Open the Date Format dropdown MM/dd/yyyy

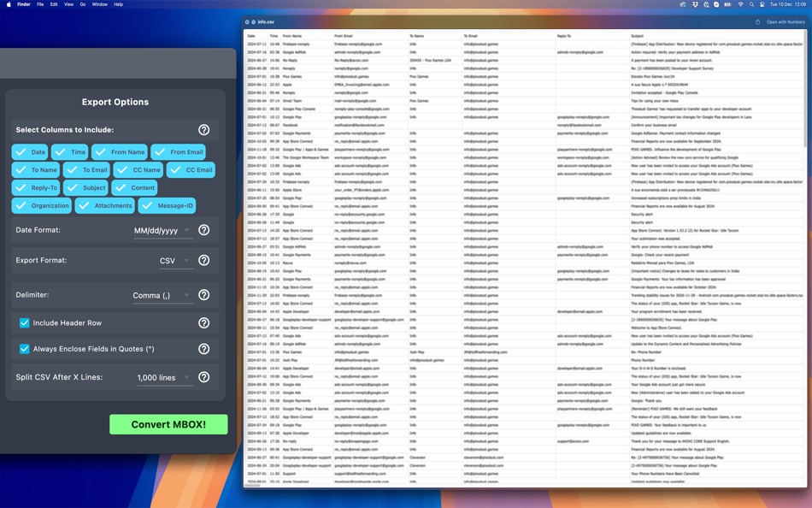coord(162,231)
